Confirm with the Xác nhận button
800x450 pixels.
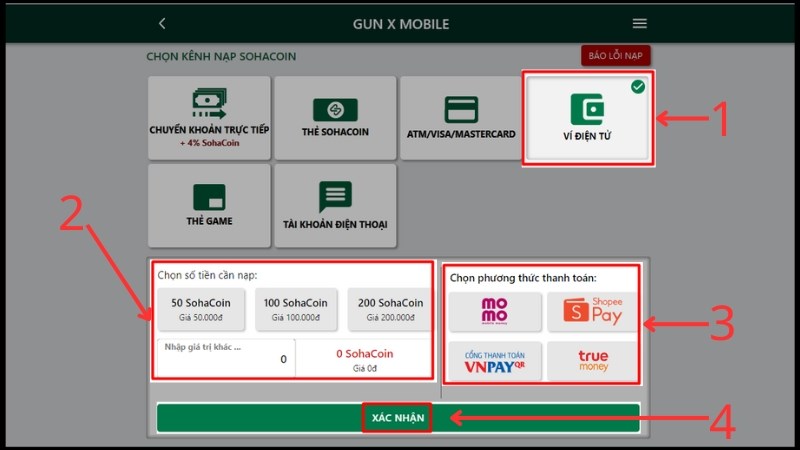[x=398, y=418]
